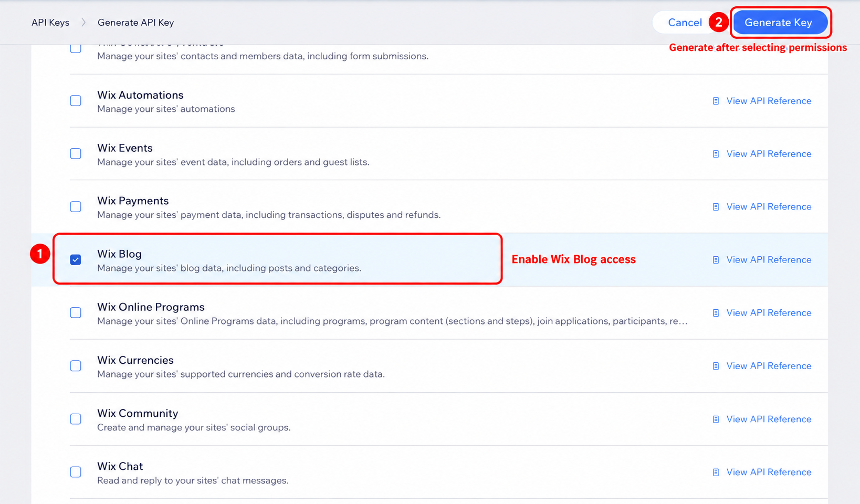Open View API Reference for Wix Events

pyautogui.click(x=769, y=154)
